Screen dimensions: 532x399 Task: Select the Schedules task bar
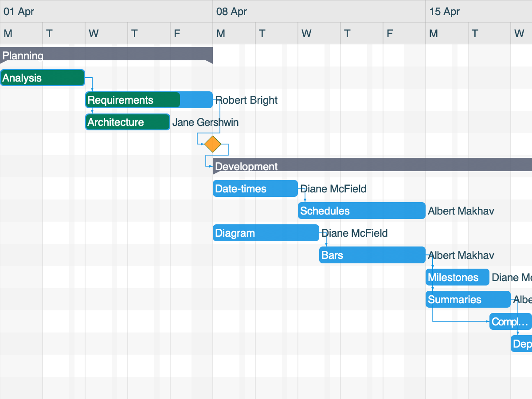click(362, 211)
